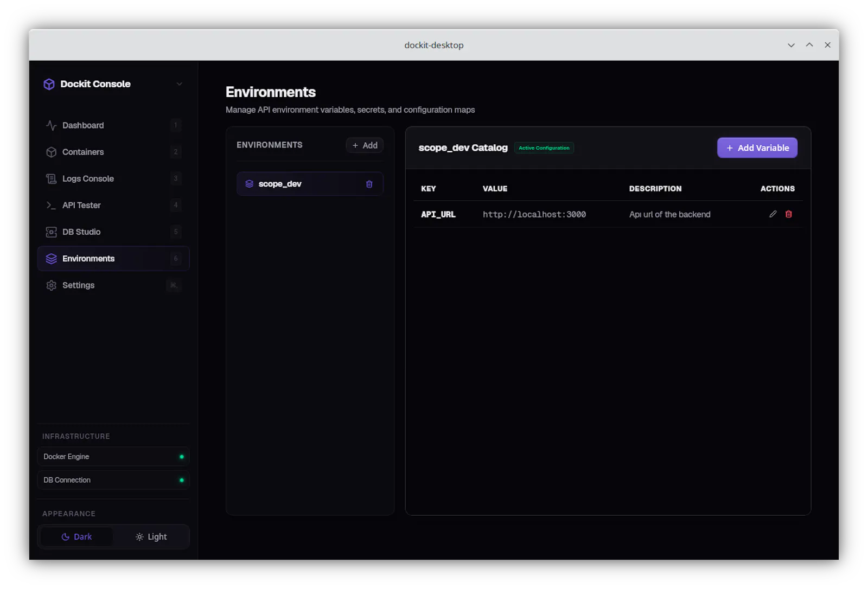Image resolution: width=868 pixels, height=589 pixels.
Task: Edit API_URL variable with pencil icon
Action: pyautogui.click(x=773, y=214)
